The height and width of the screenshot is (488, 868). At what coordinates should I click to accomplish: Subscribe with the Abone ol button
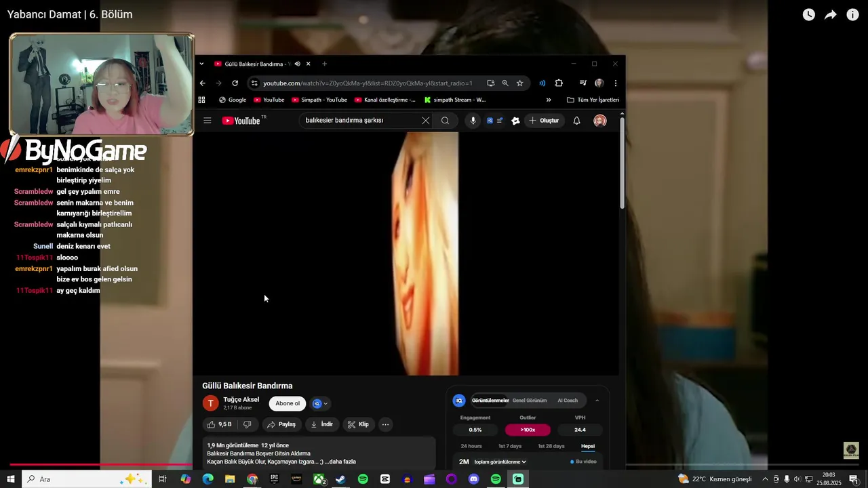[x=288, y=403]
